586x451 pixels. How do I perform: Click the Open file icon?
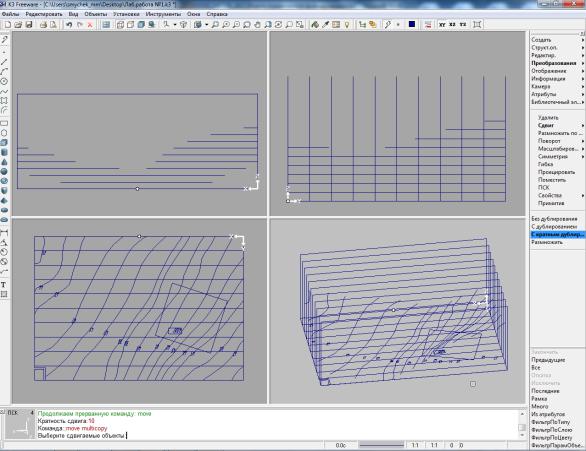(x=18, y=25)
